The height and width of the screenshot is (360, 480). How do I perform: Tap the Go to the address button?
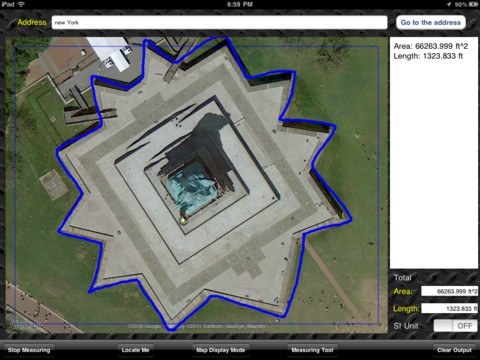(431, 23)
